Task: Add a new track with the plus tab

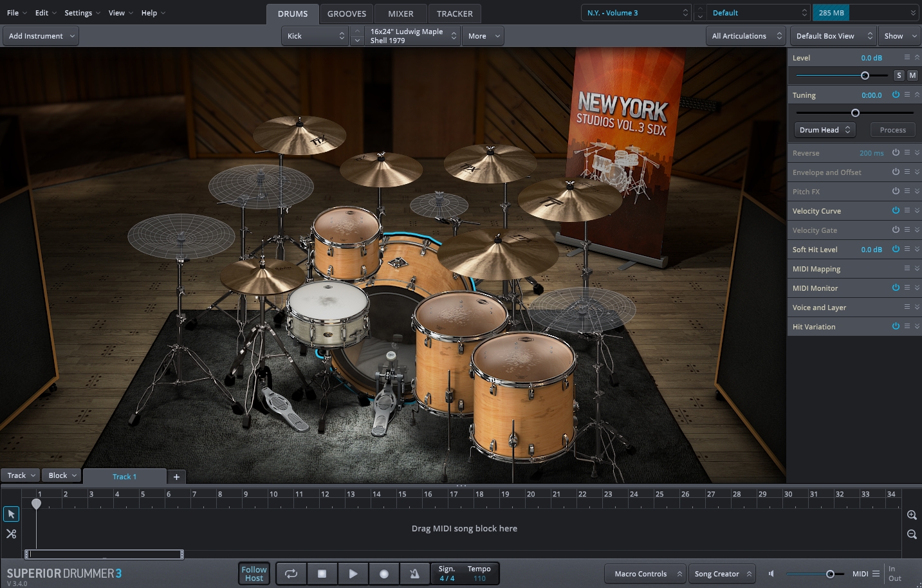Action: pyautogui.click(x=176, y=477)
